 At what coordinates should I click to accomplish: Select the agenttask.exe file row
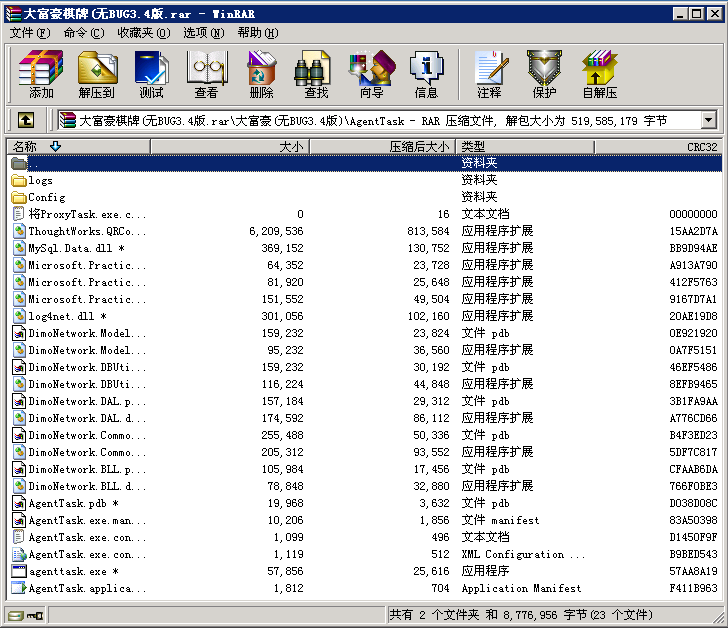[x=68, y=571]
